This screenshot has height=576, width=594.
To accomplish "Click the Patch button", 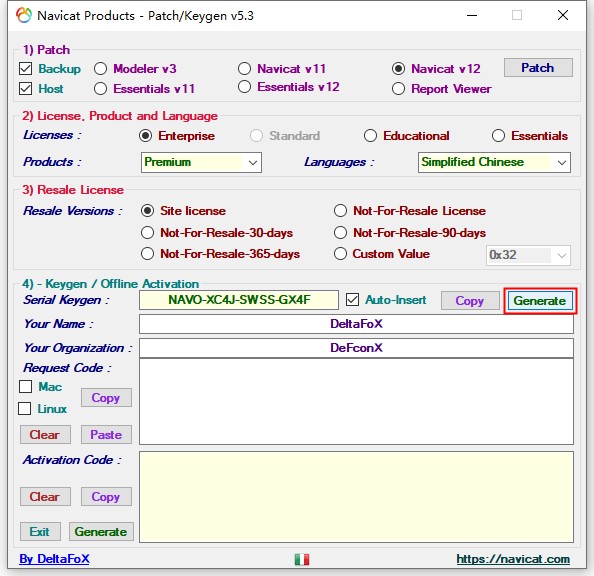I will tap(538, 68).
